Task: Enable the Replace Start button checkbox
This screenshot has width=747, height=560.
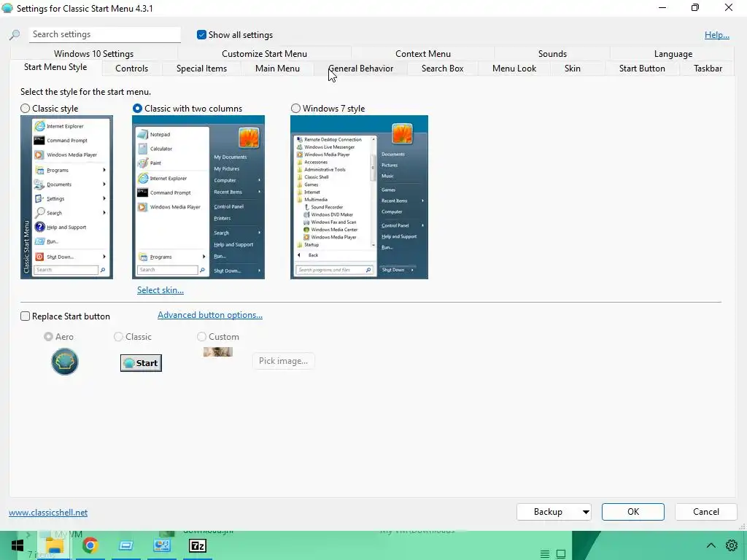Action: [26, 316]
